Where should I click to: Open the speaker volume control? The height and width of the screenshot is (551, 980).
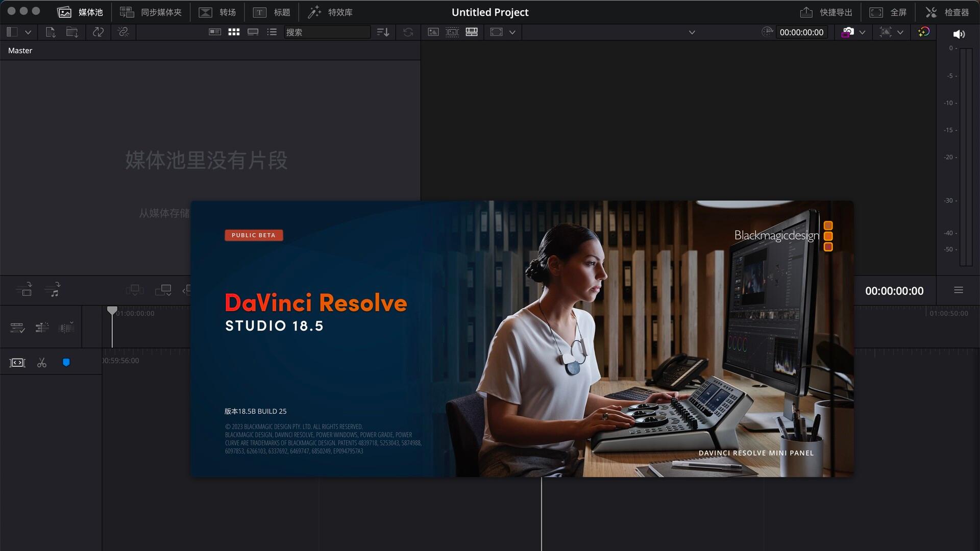point(959,34)
